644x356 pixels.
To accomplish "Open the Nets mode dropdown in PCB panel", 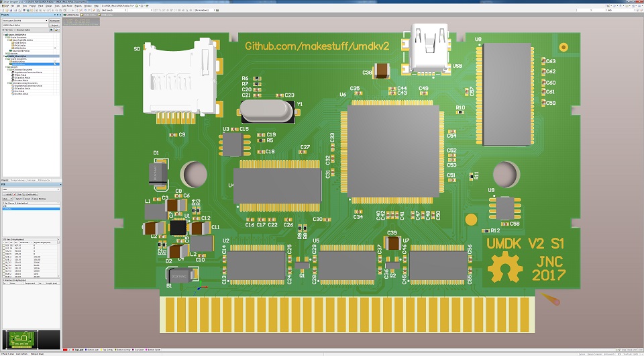I will [x=31, y=189].
